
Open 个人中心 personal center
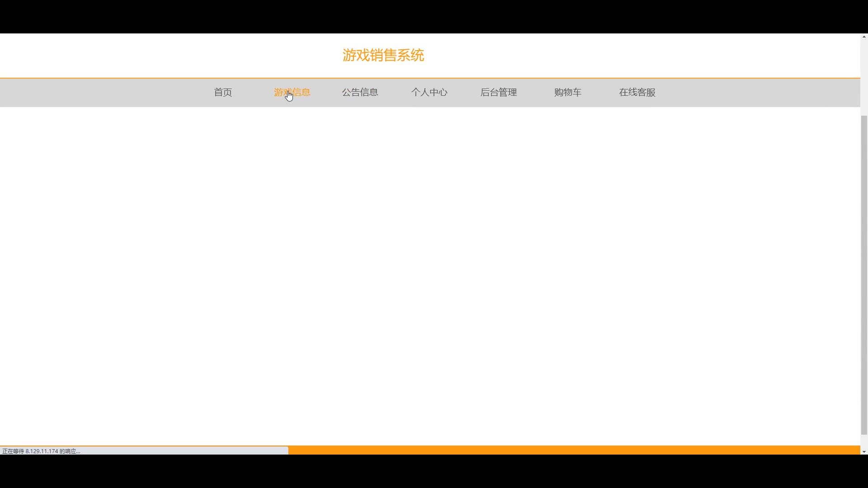coord(429,92)
